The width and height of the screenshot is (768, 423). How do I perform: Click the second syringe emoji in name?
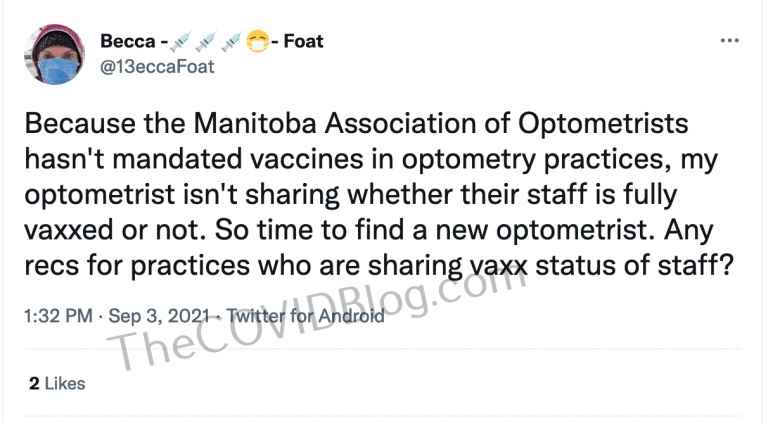click(206, 42)
